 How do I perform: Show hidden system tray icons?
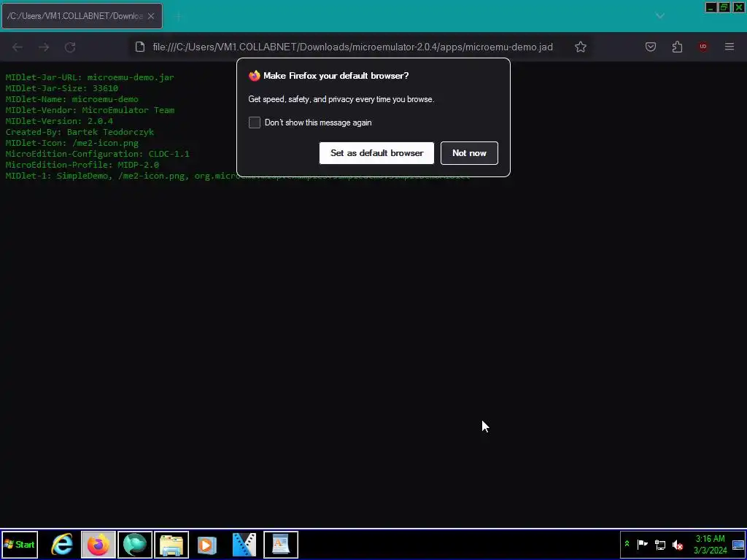tap(627, 544)
